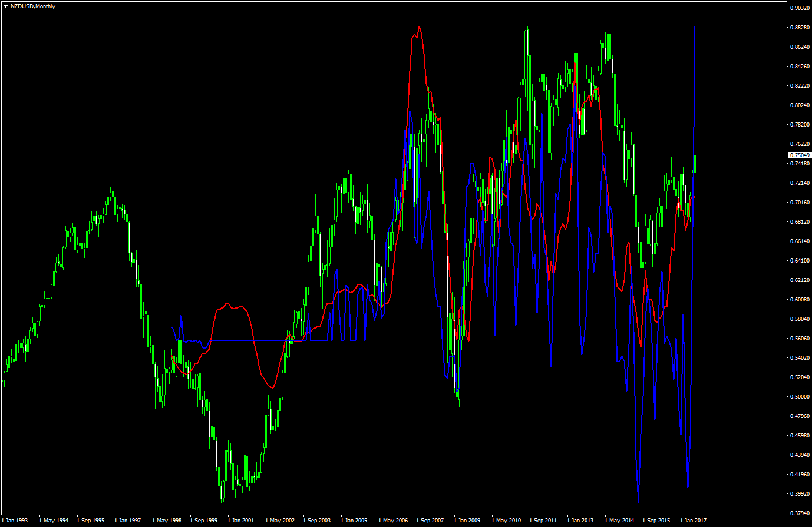This screenshot has height=527, width=812.
Task: Click the 0.66140 price axis label
Action: (x=800, y=241)
